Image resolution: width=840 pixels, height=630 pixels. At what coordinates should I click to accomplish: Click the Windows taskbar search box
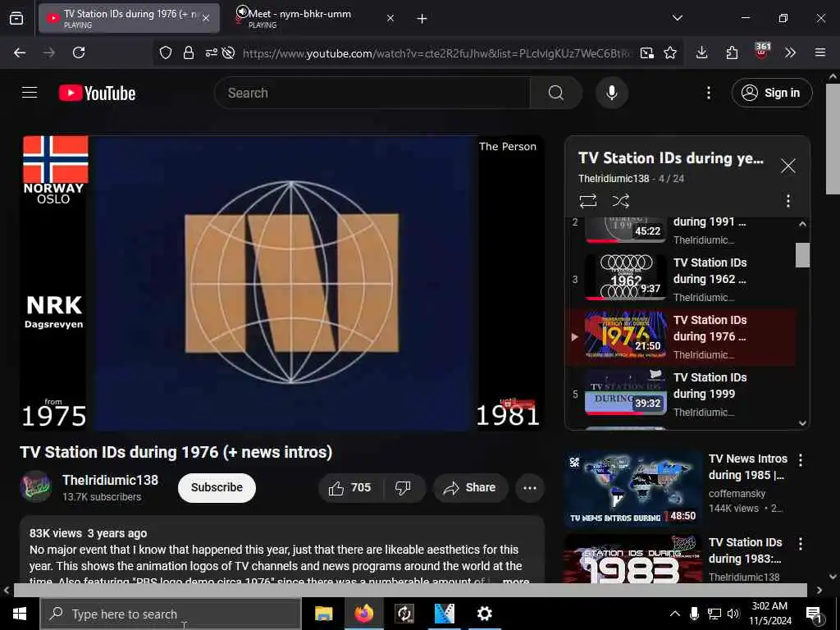[171, 614]
